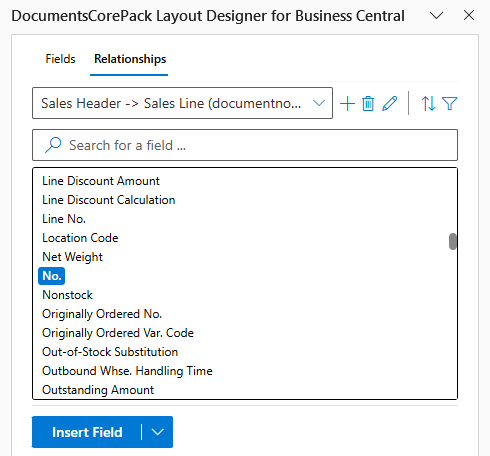Open field filter funnel icon
The height and width of the screenshot is (456, 490).
[449, 103]
